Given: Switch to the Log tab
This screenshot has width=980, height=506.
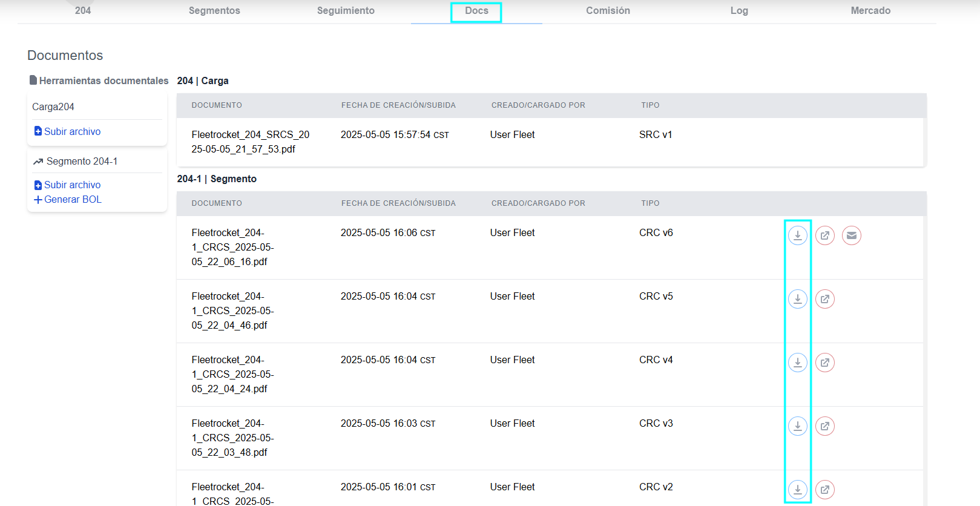Looking at the screenshot, I should (x=739, y=10).
